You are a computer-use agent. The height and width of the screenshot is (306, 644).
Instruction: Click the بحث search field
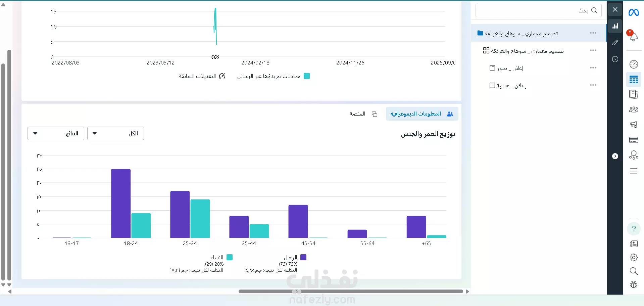[538, 10]
